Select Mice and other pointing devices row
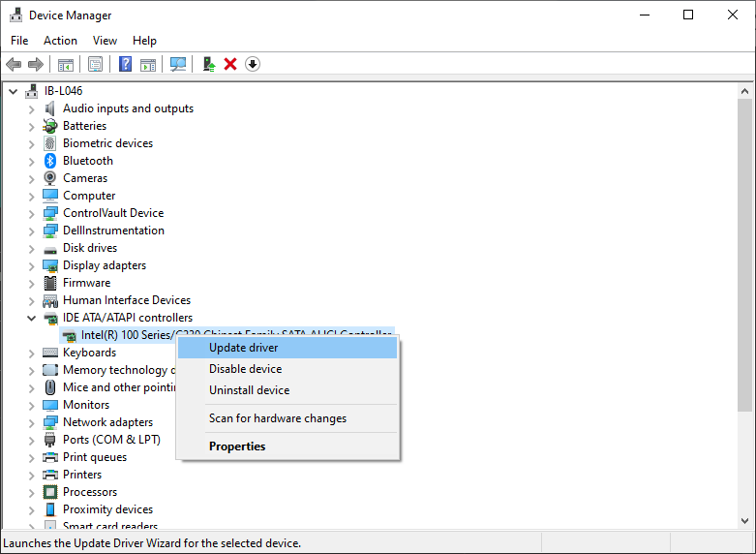Image resolution: width=756 pixels, height=554 pixels. [x=119, y=387]
